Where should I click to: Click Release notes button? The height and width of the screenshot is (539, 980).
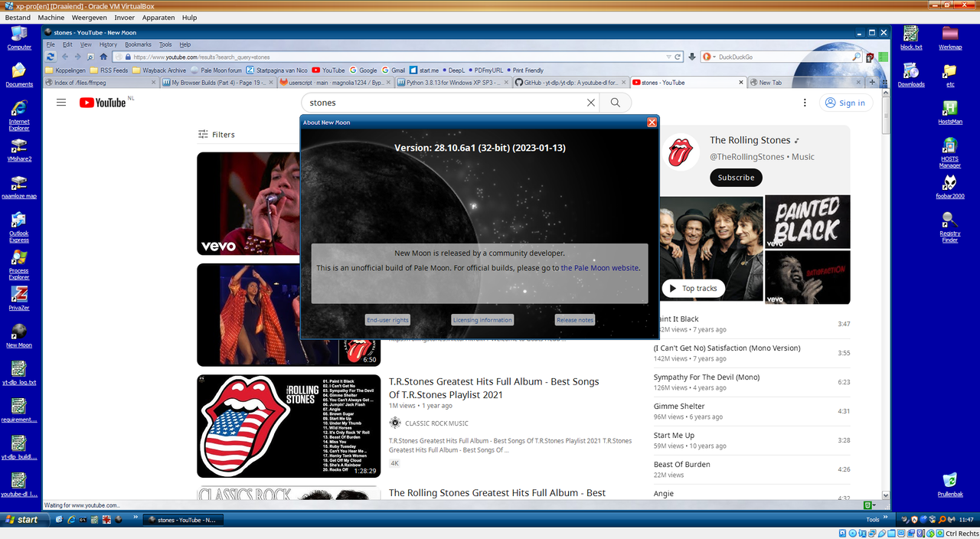pyautogui.click(x=575, y=320)
